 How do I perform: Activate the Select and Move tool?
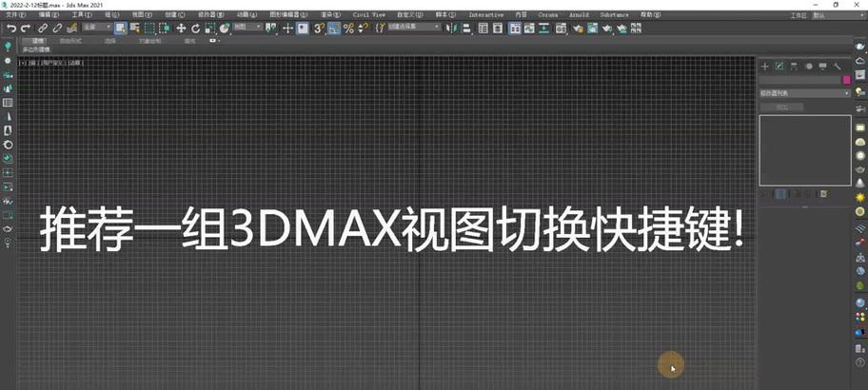tap(181, 28)
